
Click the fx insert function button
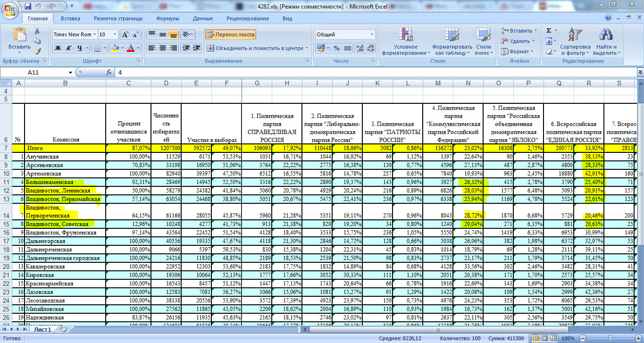(109, 72)
